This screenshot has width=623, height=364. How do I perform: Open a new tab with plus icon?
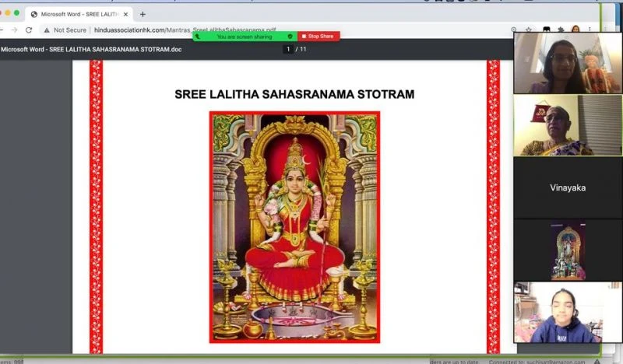(143, 14)
